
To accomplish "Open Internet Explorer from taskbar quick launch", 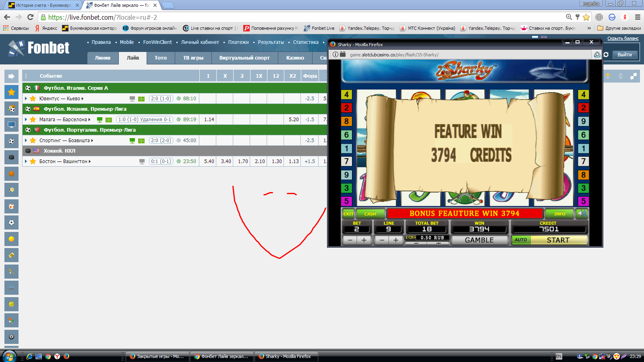I will click(29, 356).
